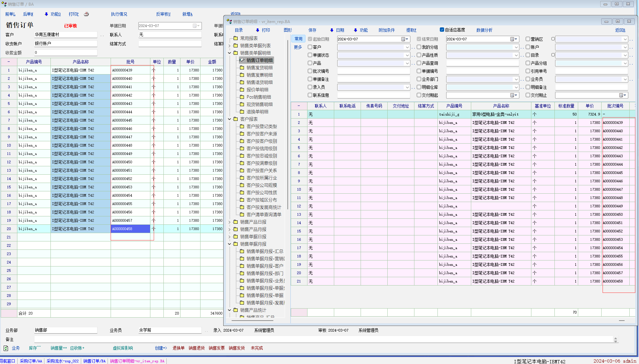639x364 pixels.
Task: Collapse the 客户报表 tree node
Action: pos(230,119)
